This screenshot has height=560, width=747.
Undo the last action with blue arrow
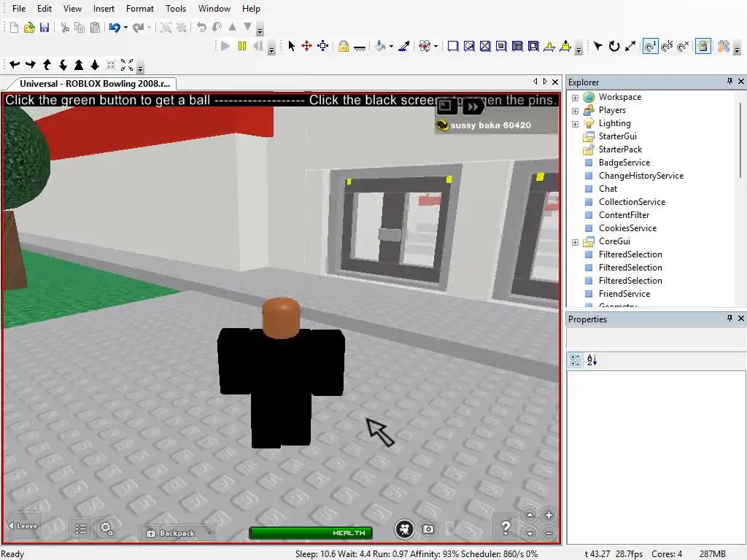click(115, 28)
